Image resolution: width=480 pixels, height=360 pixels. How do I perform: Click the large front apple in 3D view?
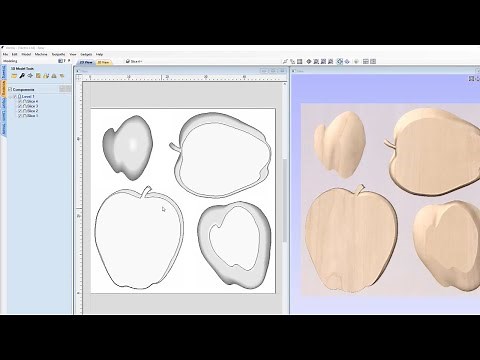351,239
